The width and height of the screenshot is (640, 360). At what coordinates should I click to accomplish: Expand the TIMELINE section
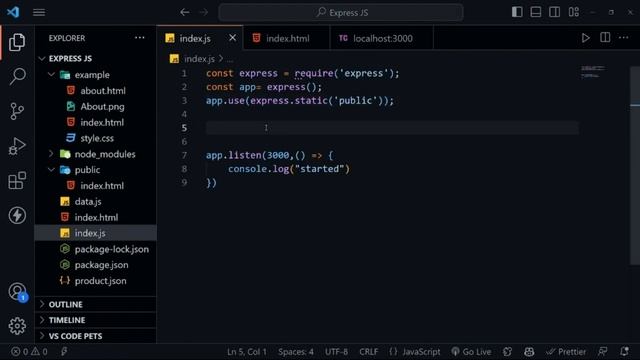point(96,320)
